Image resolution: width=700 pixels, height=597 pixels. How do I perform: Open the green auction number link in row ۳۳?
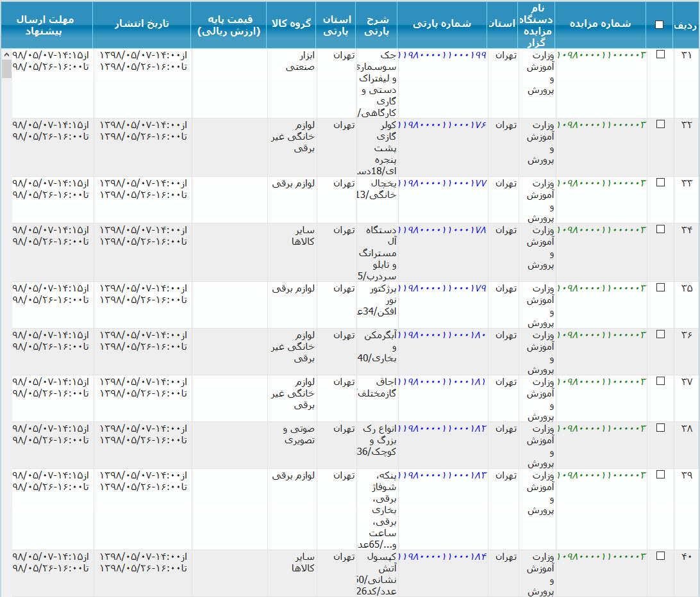(x=602, y=183)
